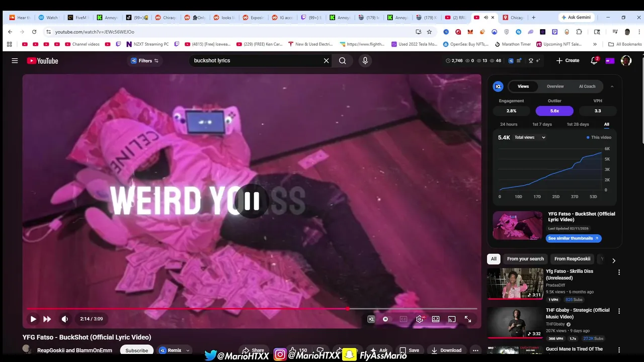This screenshot has width=644, height=362.
Task: Clear the search box with X
Action: coord(326,61)
